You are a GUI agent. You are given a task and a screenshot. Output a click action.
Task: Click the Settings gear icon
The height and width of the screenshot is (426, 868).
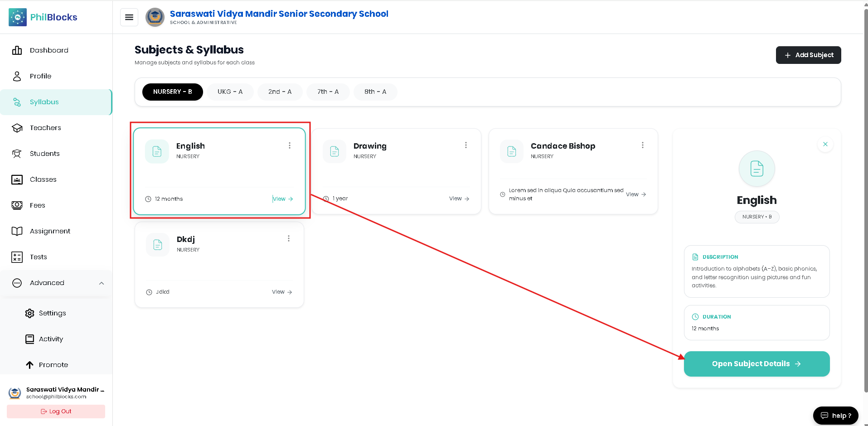pyautogui.click(x=30, y=313)
